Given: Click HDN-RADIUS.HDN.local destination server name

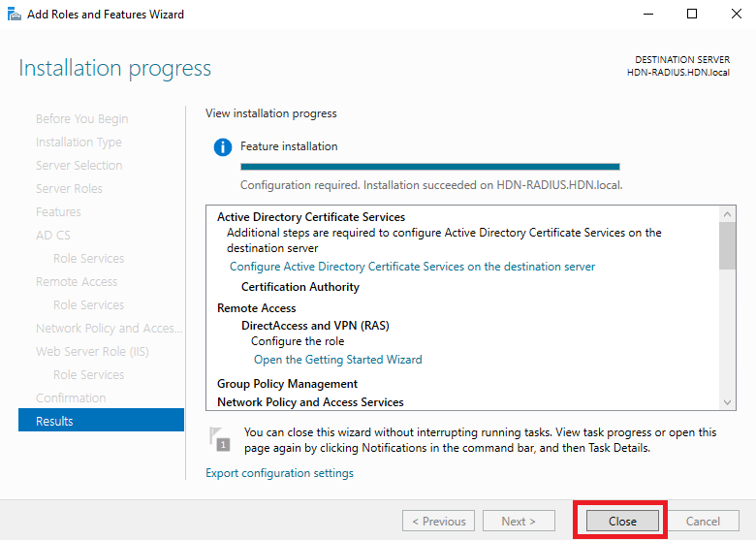Looking at the screenshot, I should pyautogui.click(x=678, y=73).
